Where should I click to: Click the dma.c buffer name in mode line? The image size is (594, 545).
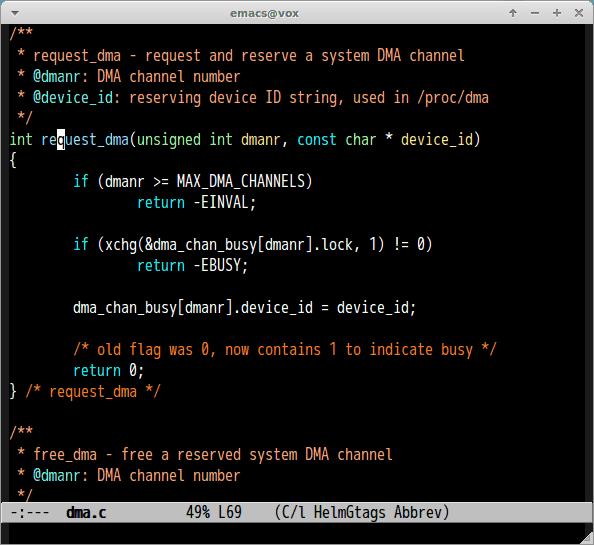coord(86,513)
